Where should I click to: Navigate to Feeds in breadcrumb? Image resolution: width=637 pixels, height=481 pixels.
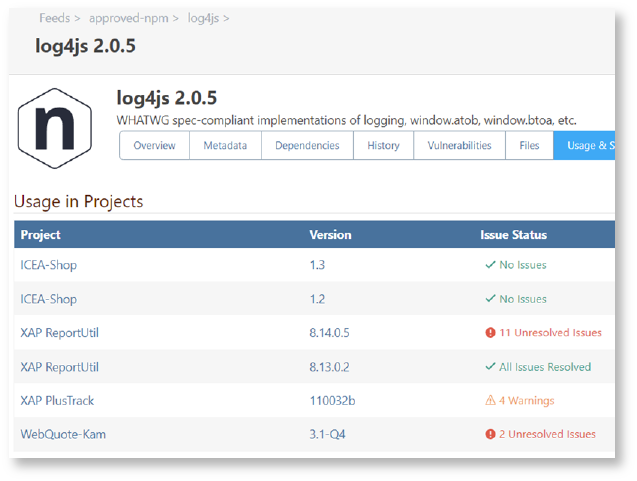pos(56,18)
